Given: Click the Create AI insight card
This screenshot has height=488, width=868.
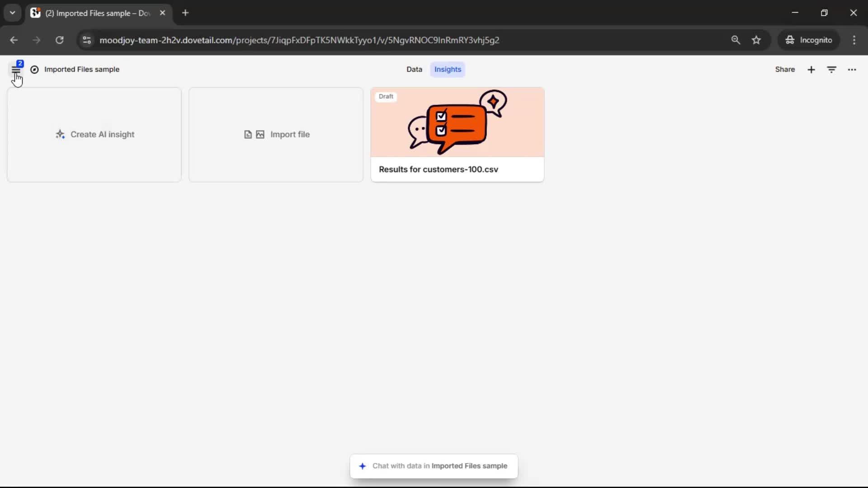Looking at the screenshot, I should point(94,135).
